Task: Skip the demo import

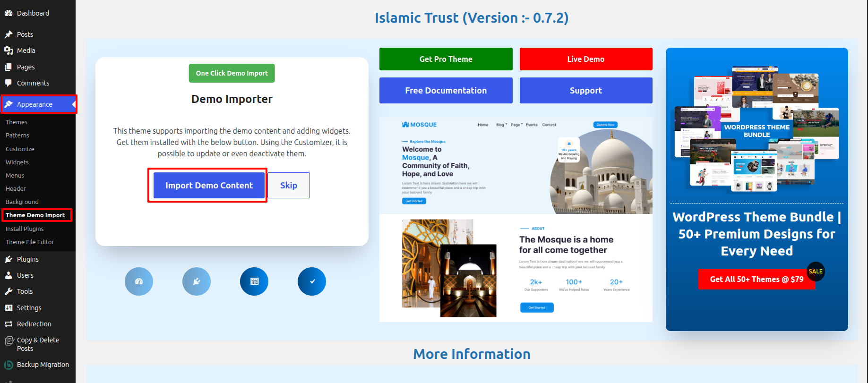Action: (x=289, y=186)
